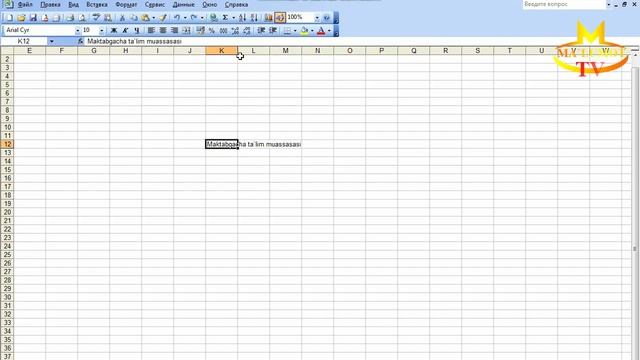Viewport: 640px width, 360px height.
Task: Click the AutoSum sigma icon
Action: click(x=225, y=18)
